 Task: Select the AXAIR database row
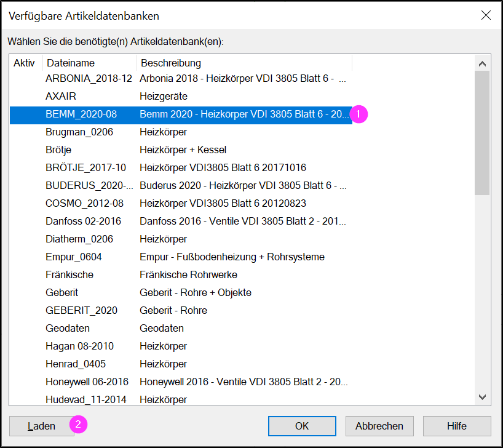[x=181, y=97]
